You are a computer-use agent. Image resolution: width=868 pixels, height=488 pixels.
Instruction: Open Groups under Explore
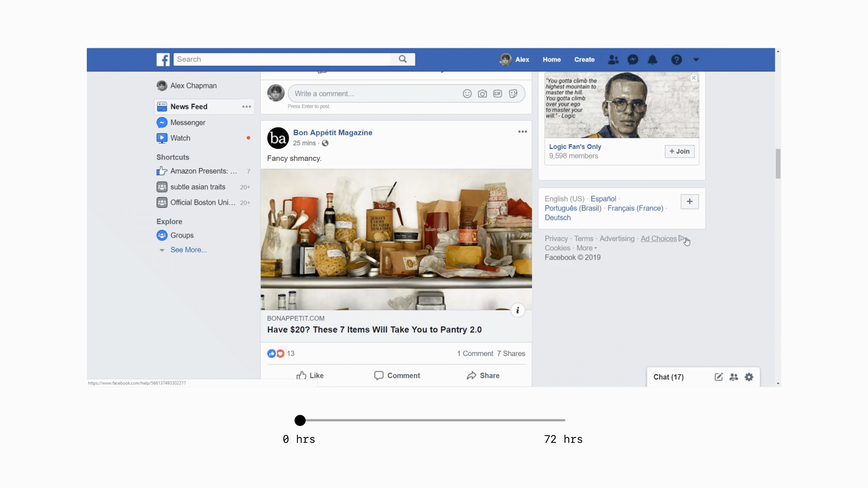pyautogui.click(x=182, y=235)
